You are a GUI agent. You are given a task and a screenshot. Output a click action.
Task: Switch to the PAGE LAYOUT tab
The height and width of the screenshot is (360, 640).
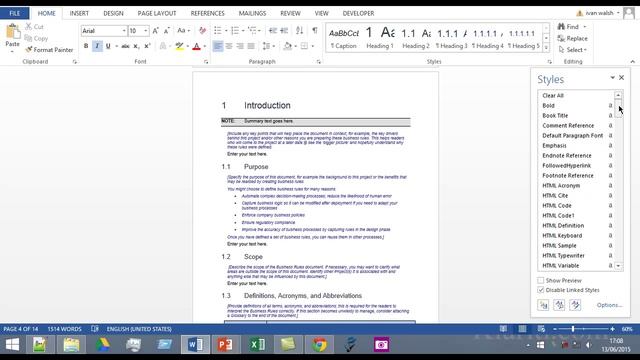157,13
